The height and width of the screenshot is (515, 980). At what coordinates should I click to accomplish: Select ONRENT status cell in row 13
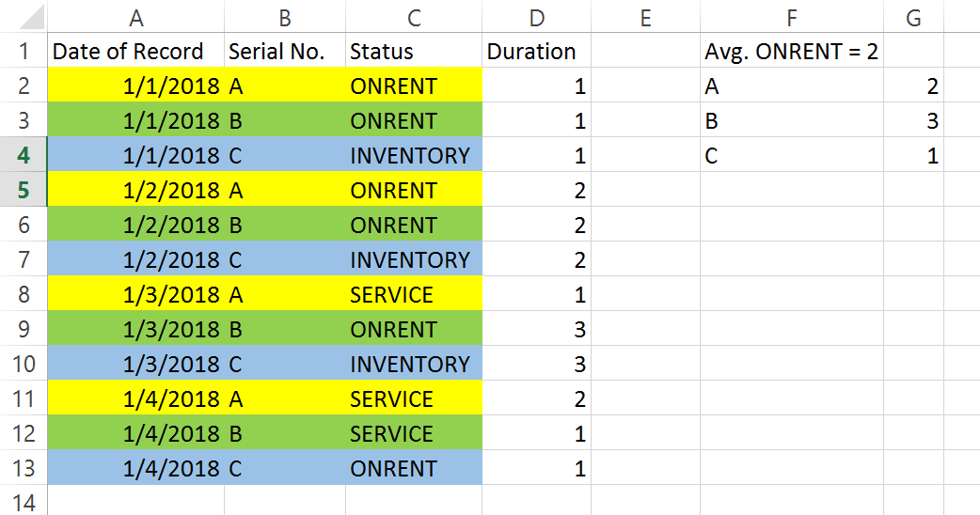414,468
